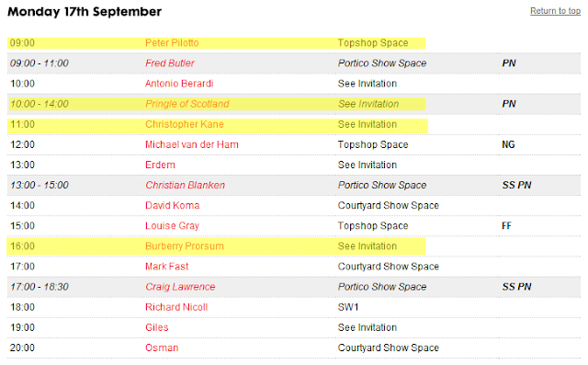Open the Michael van der Ham link
The image size is (588, 365).
[x=192, y=144]
